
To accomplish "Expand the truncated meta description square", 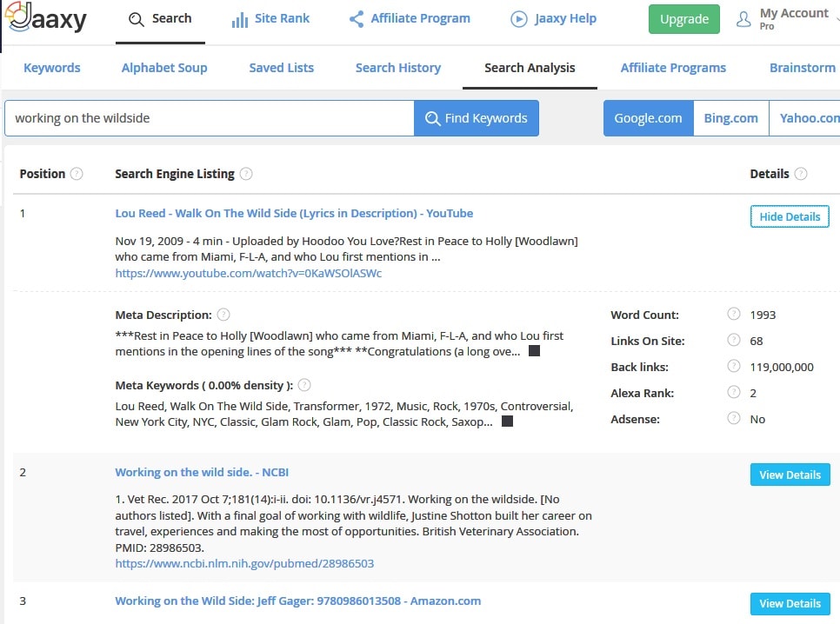I will pyautogui.click(x=534, y=351).
